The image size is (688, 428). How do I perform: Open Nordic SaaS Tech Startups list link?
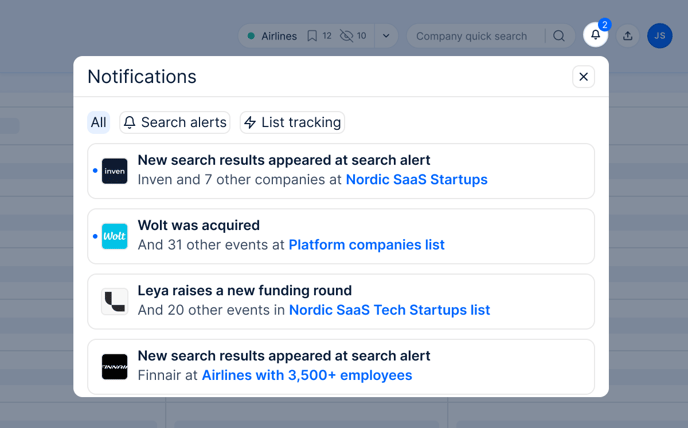(x=389, y=310)
